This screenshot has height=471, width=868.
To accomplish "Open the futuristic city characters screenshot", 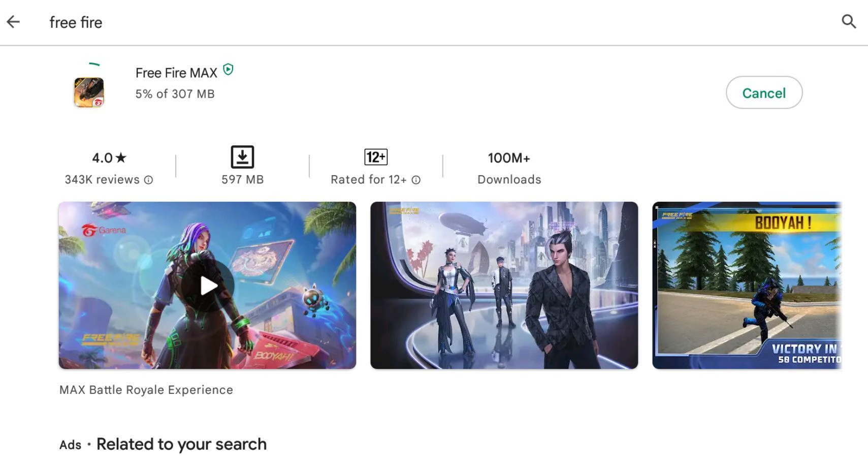I will [x=504, y=286].
